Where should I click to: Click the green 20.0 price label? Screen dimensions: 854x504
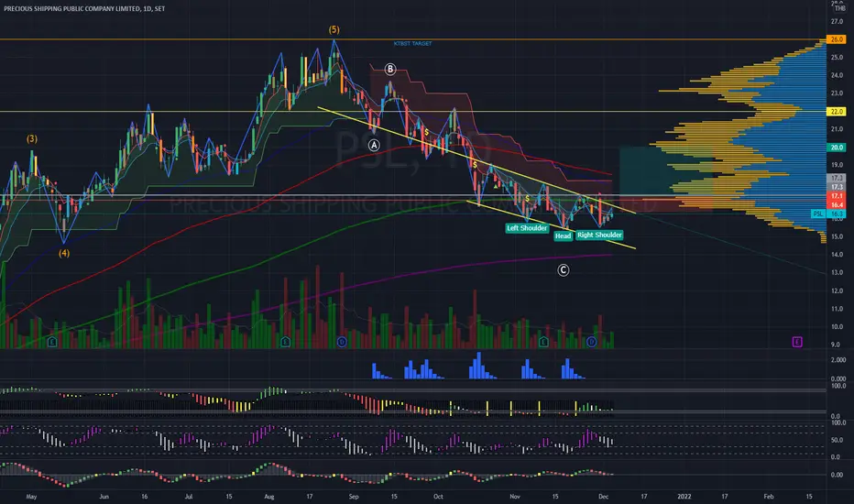pyautogui.click(x=837, y=148)
